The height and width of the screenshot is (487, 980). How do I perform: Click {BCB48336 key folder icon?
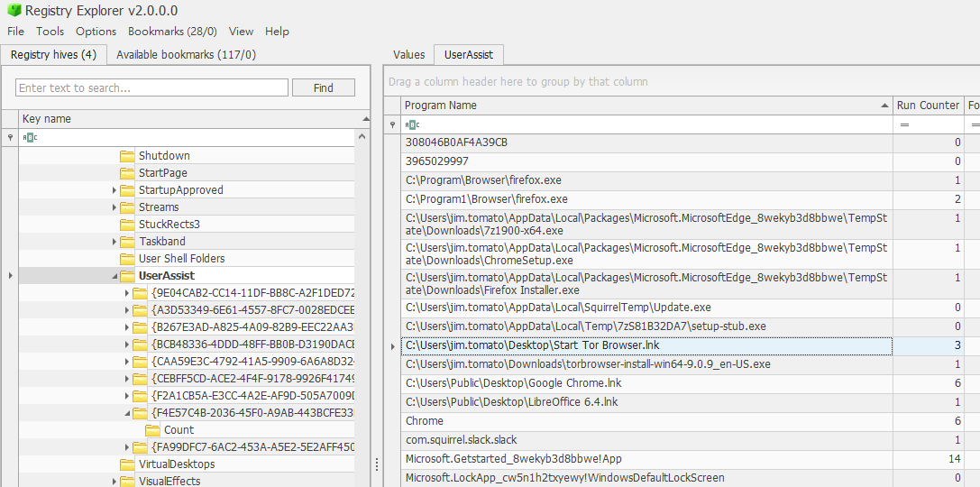point(140,345)
